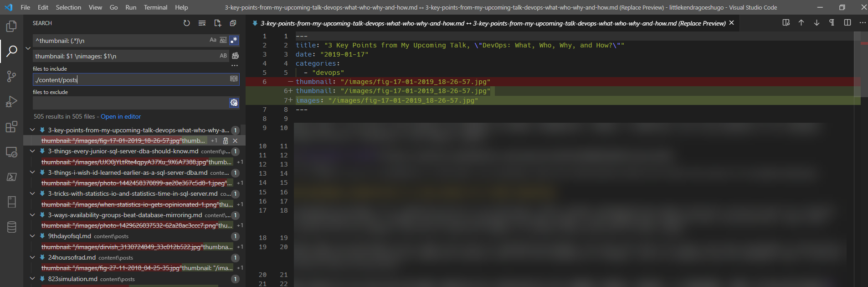Open the Explorer view in activity bar

coord(11,26)
